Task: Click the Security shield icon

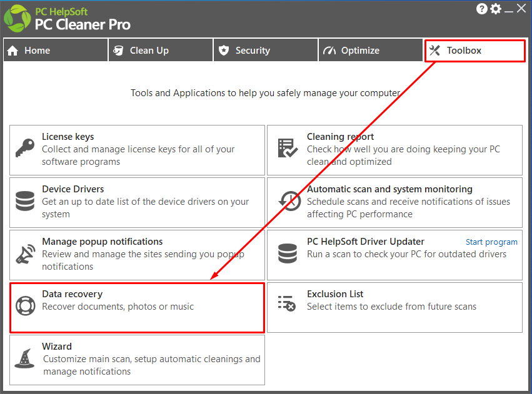Action: pyautogui.click(x=224, y=51)
